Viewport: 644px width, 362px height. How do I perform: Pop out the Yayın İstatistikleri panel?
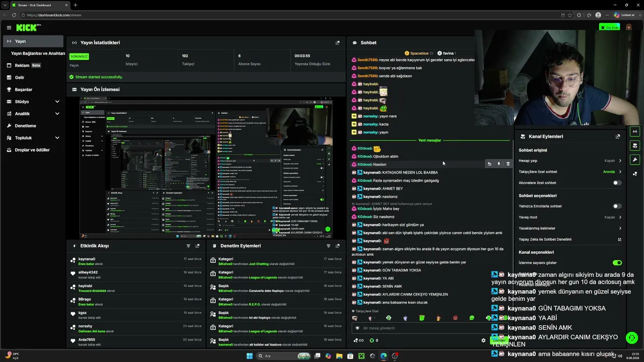click(338, 43)
